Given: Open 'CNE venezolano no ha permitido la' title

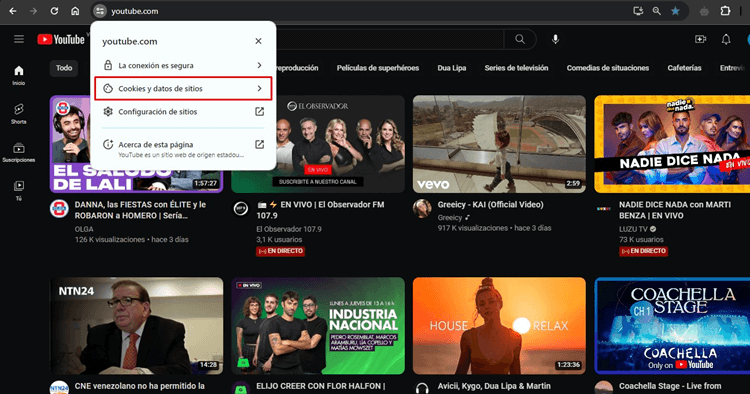Looking at the screenshot, I should 140,386.
